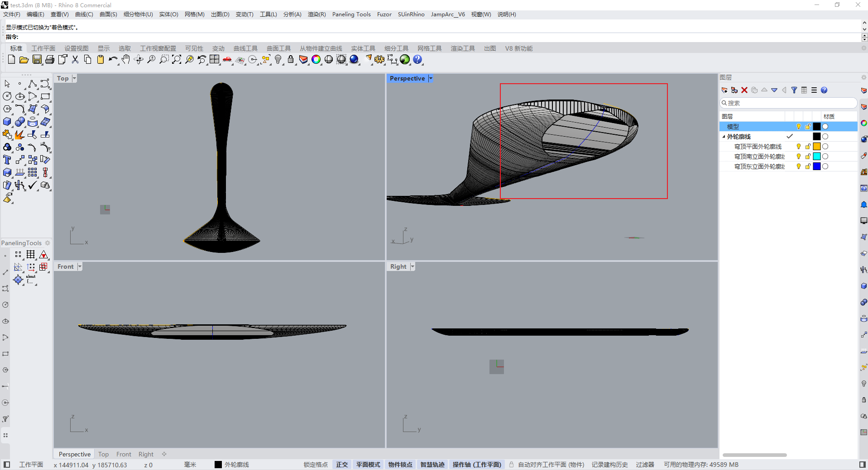This screenshot has width=868, height=470.
Task: Select the Pan view hand tool
Action: coord(125,60)
